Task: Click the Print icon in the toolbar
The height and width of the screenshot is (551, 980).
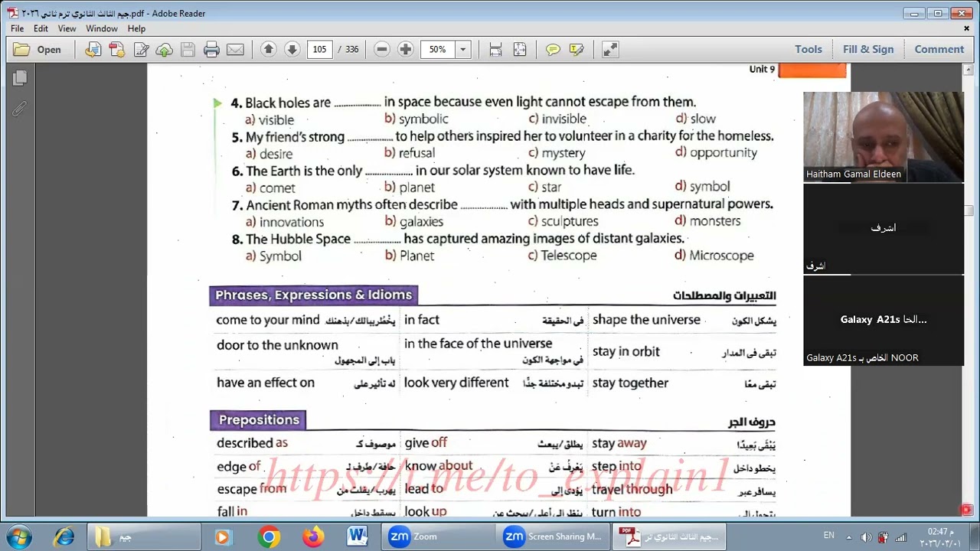Action: tap(211, 50)
